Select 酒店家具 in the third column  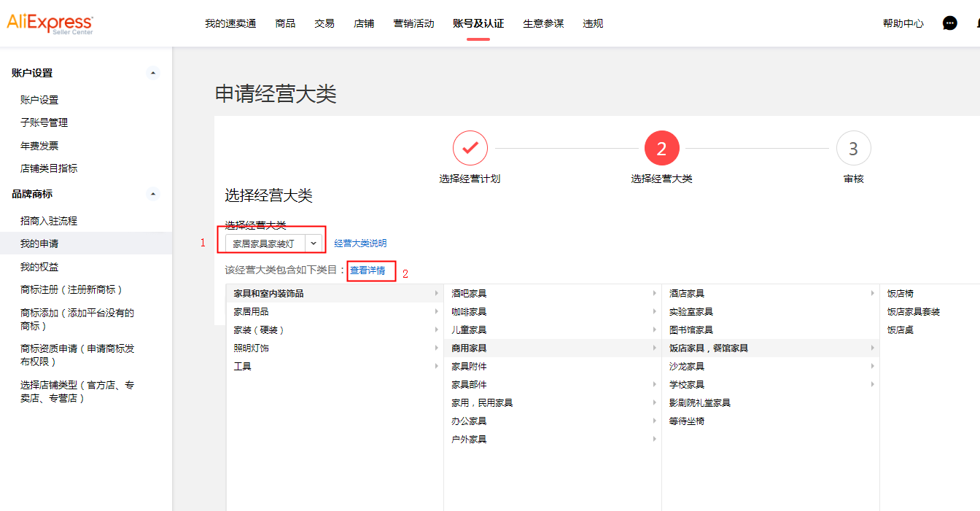coord(687,293)
